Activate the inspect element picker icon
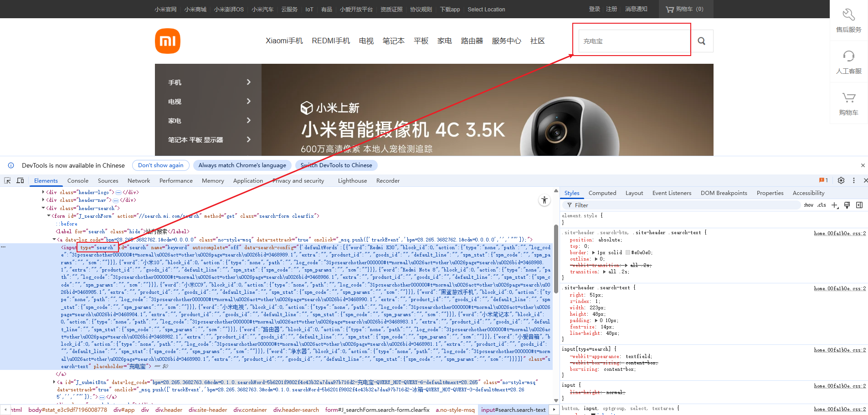The width and height of the screenshot is (868, 415). tap(7, 181)
